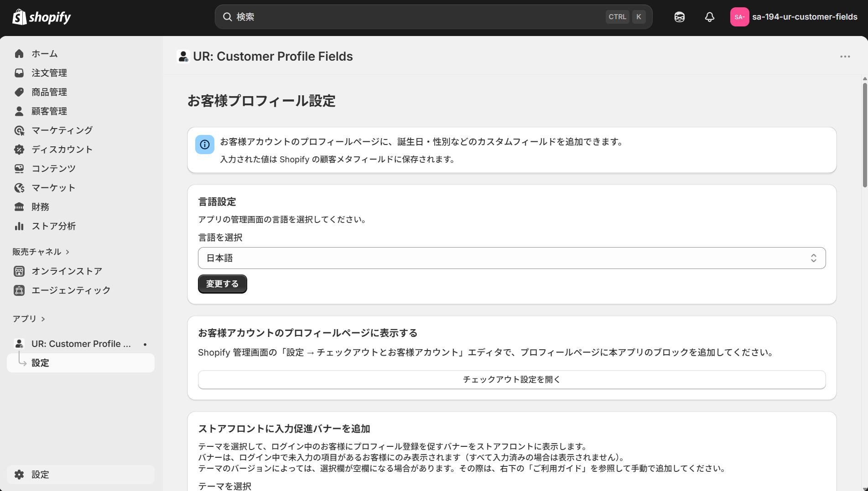Click the CTRL shortcut badge
This screenshot has height=491, width=868.
[x=617, y=17]
